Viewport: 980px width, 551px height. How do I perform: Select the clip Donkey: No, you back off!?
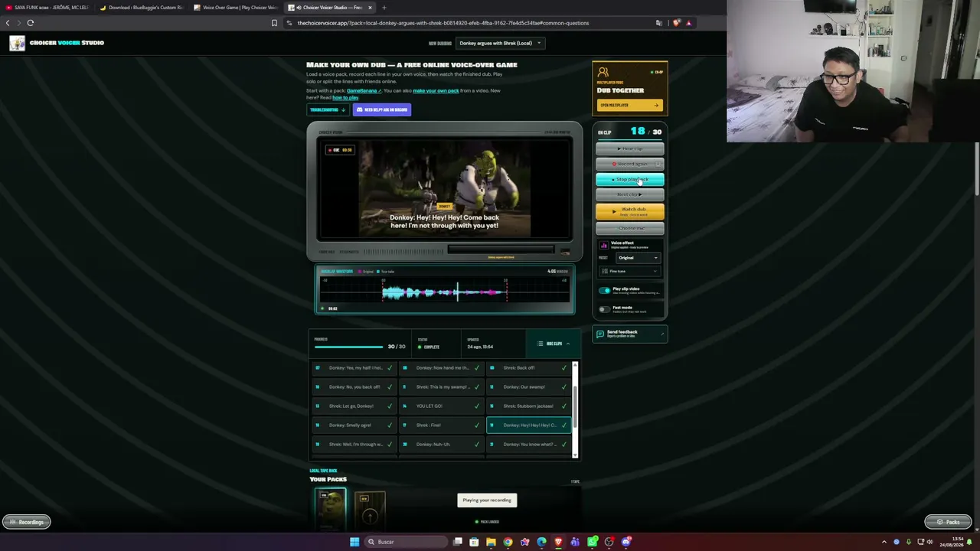[354, 387]
